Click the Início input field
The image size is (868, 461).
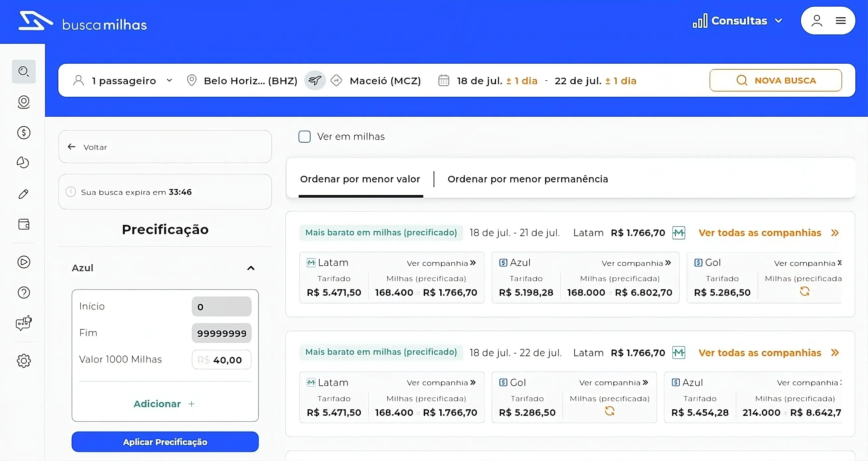click(222, 307)
